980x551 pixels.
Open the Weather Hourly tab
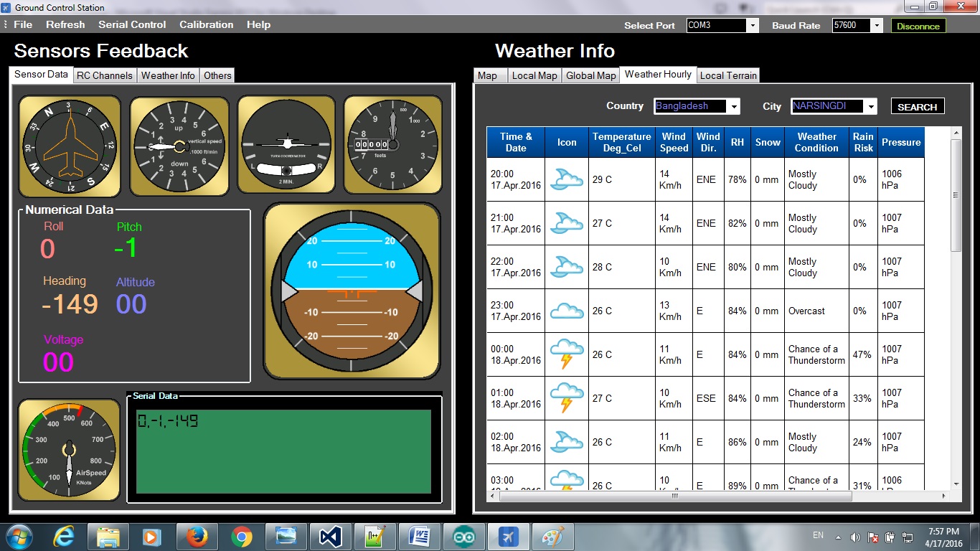click(x=657, y=74)
